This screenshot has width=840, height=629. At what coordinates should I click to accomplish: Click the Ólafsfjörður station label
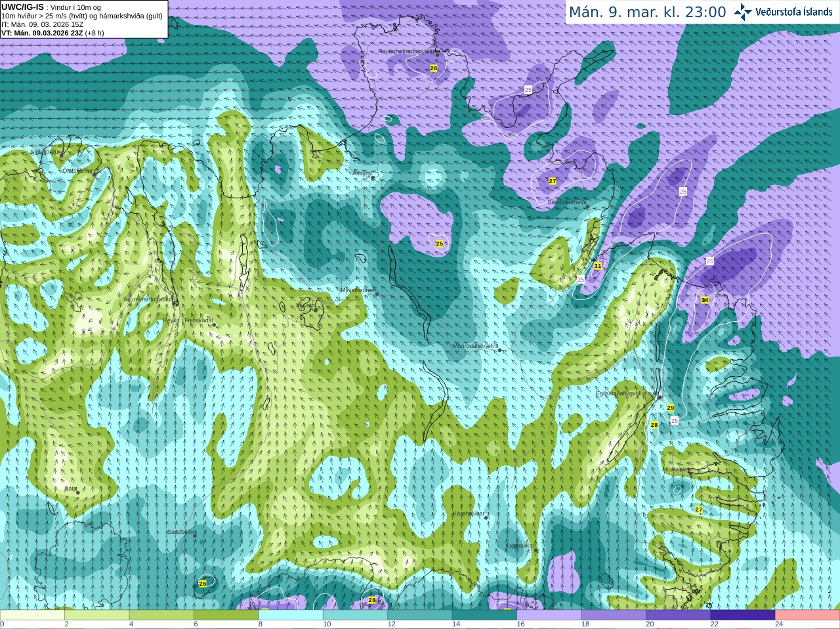point(77,171)
